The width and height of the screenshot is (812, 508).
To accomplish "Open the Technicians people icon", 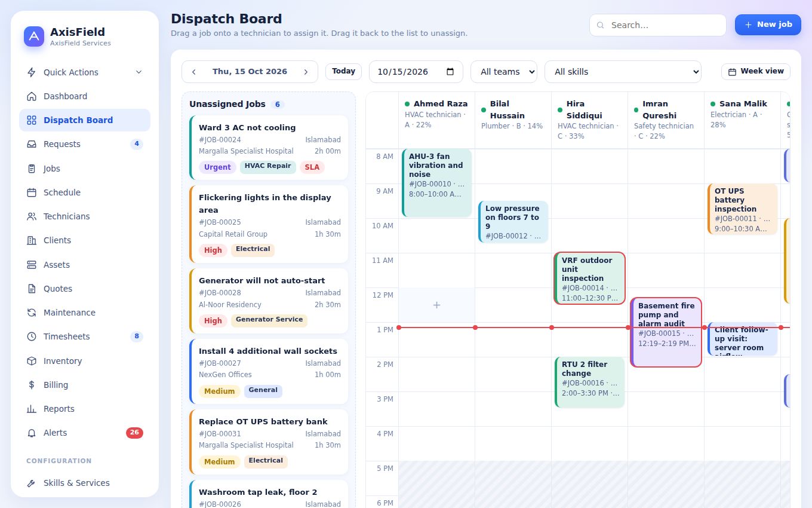I will coord(32,216).
